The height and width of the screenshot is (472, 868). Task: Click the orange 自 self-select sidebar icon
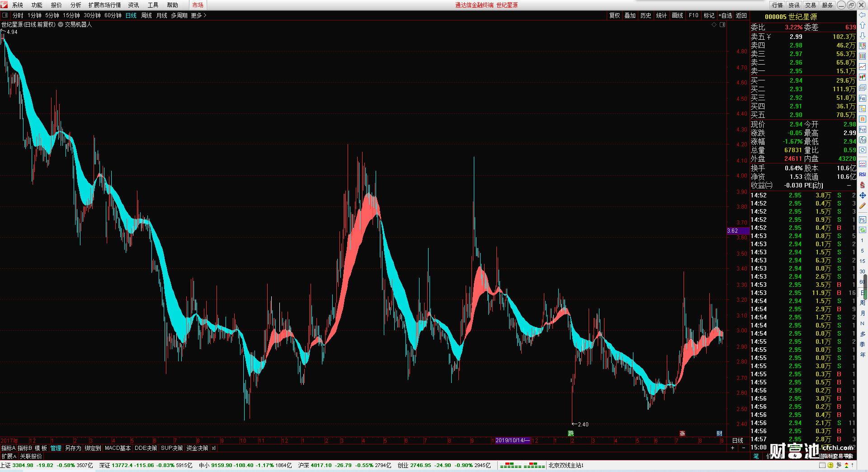click(862, 119)
